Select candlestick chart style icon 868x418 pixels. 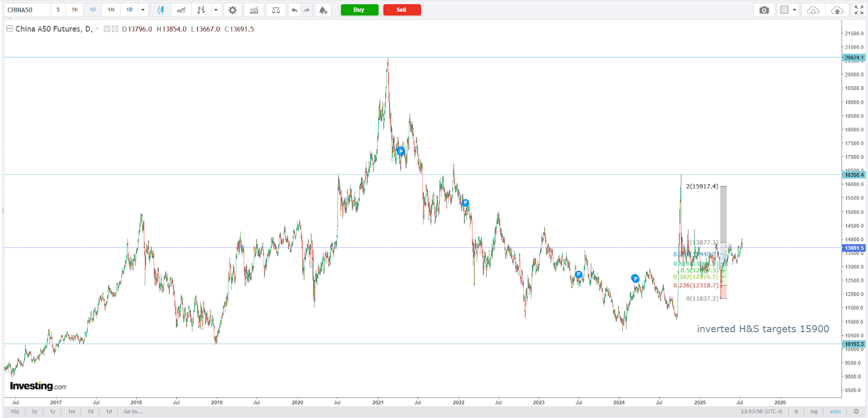click(x=161, y=10)
